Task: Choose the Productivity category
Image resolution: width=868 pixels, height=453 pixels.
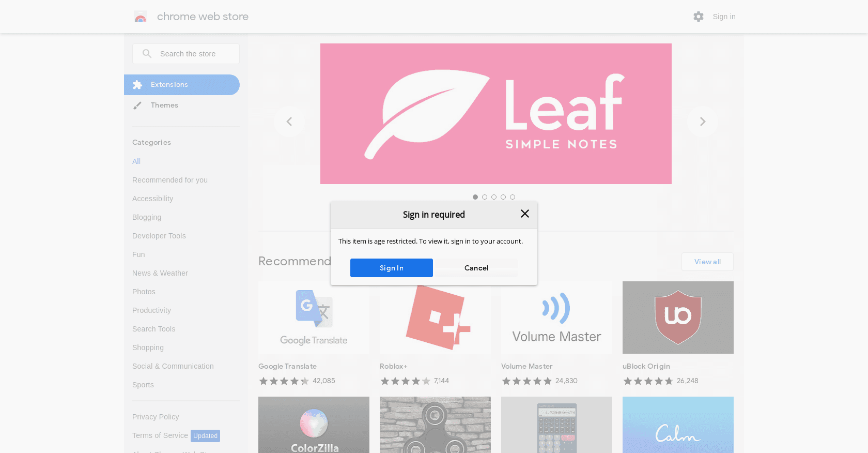Action: pos(151,310)
